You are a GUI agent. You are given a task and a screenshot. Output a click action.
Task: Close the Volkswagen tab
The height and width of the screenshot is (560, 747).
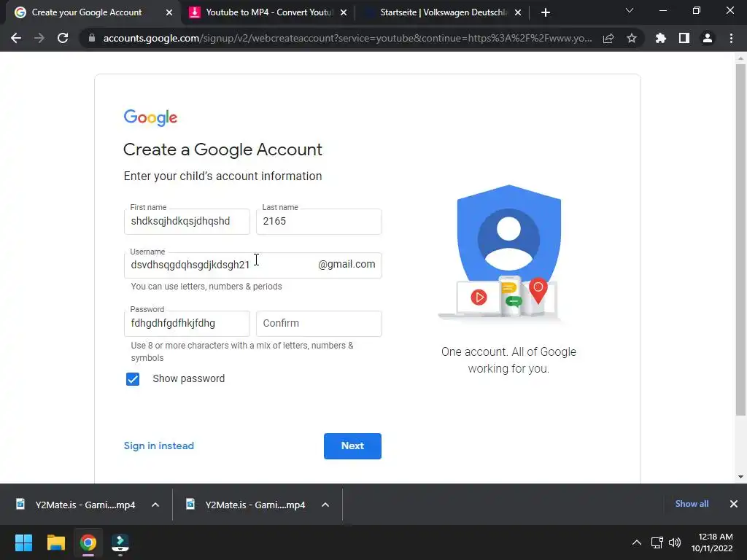coord(518,12)
